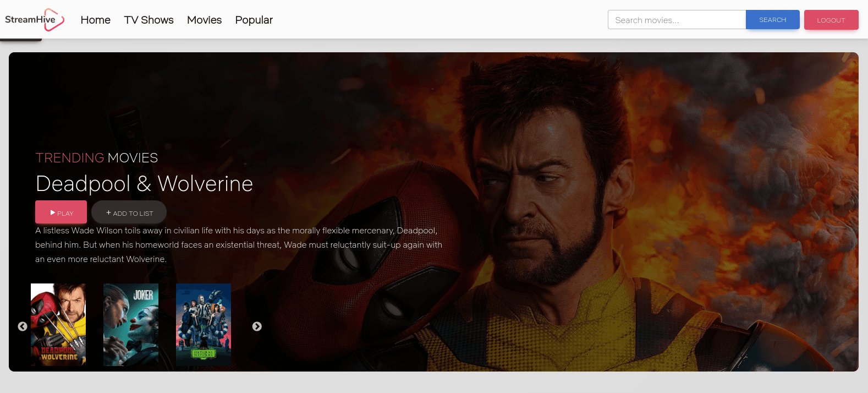Advance carousel with next arrow
The height and width of the screenshot is (393, 868).
tap(257, 326)
